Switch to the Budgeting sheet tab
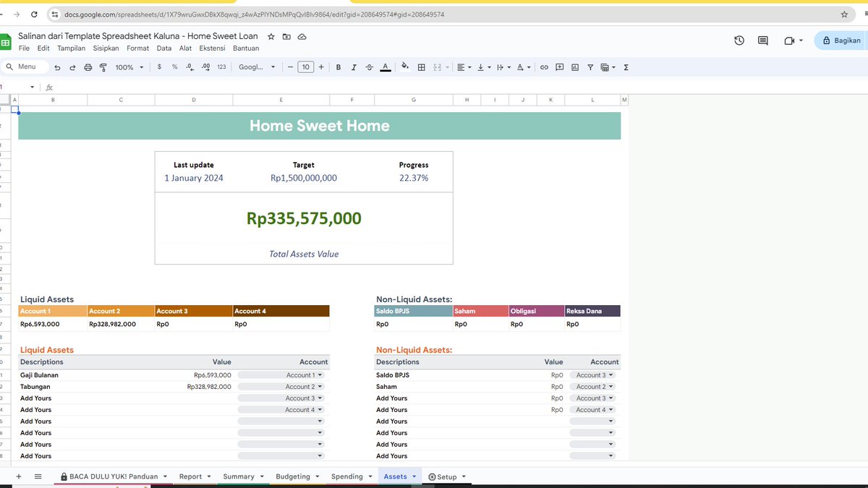The height and width of the screenshot is (488, 868). click(297, 476)
